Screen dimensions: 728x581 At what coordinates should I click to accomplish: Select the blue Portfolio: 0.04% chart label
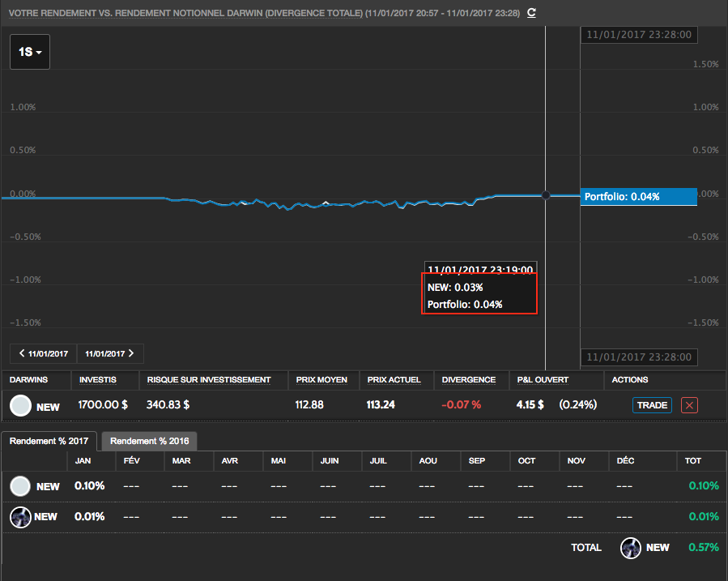(x=638, y=196)
